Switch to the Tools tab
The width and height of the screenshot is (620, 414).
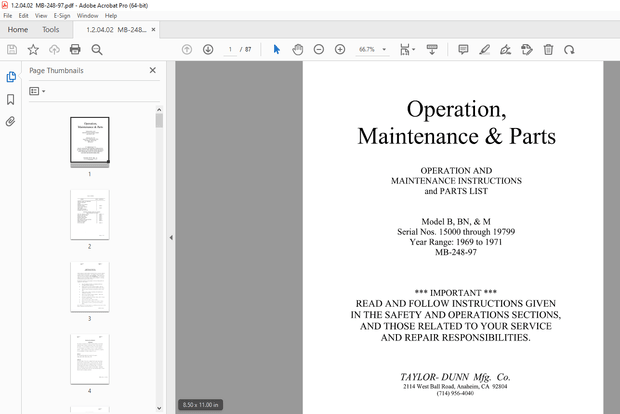[51, 30]
